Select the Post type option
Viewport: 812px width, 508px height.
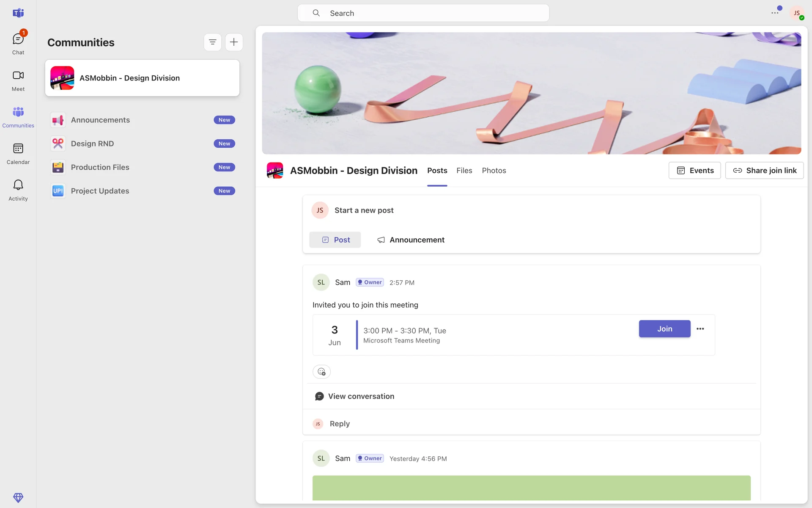point(335,240)
